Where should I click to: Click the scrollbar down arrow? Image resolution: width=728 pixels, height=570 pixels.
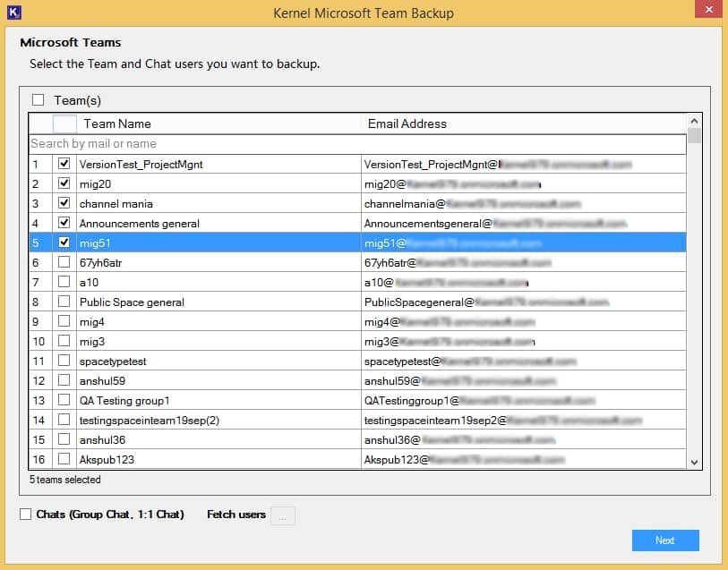coord(694,462)
